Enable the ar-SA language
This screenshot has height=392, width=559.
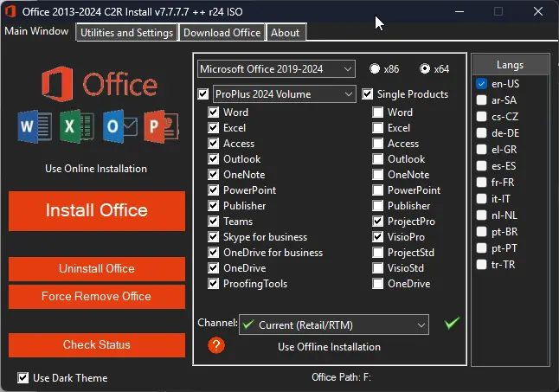click(481, 100)
